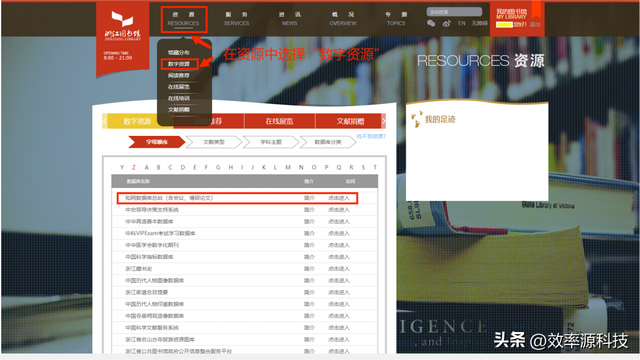Click the Zhejiang Library logo

point(122,26)
